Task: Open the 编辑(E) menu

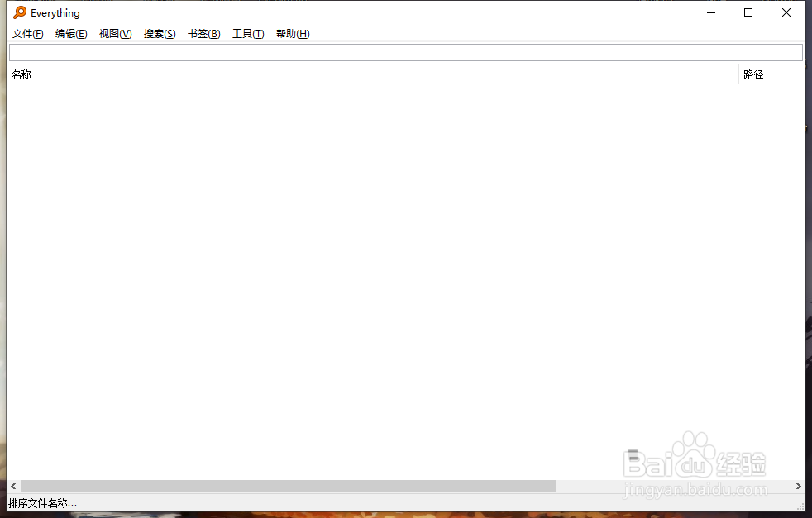Action: pyautogui.click(x=71, y=34)
